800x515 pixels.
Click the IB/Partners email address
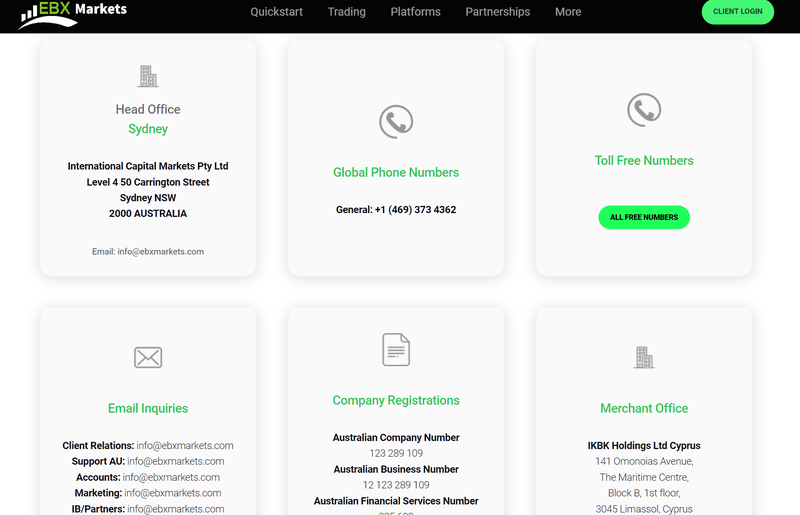pos(176,509)
